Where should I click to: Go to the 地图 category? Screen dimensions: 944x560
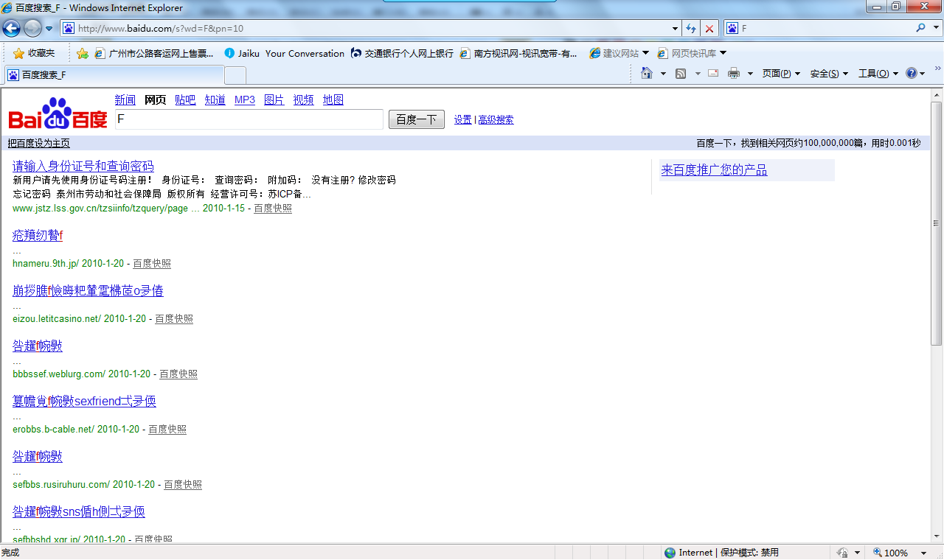click(333, 100)
